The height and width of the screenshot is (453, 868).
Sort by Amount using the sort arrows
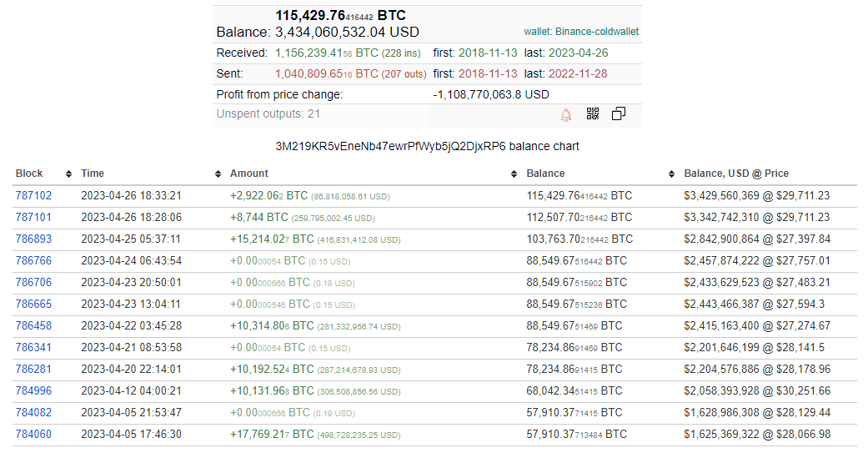coord(514,174)
